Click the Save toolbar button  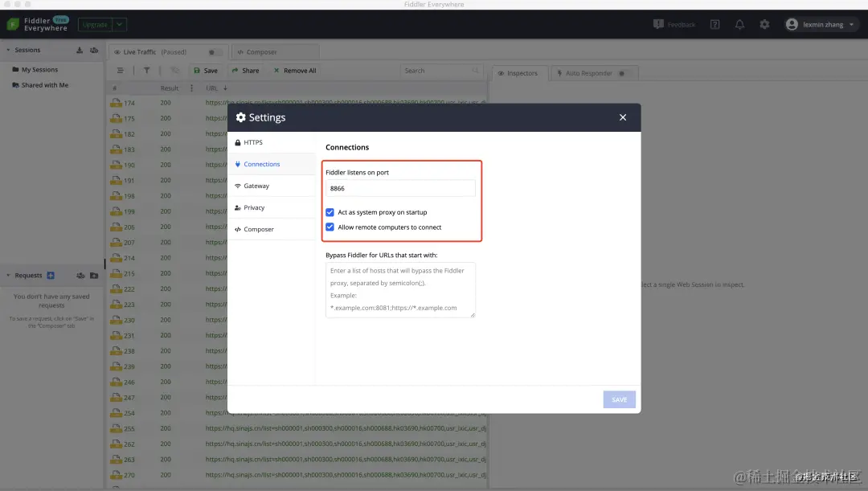pyautogui.click(x=206, y=70)
